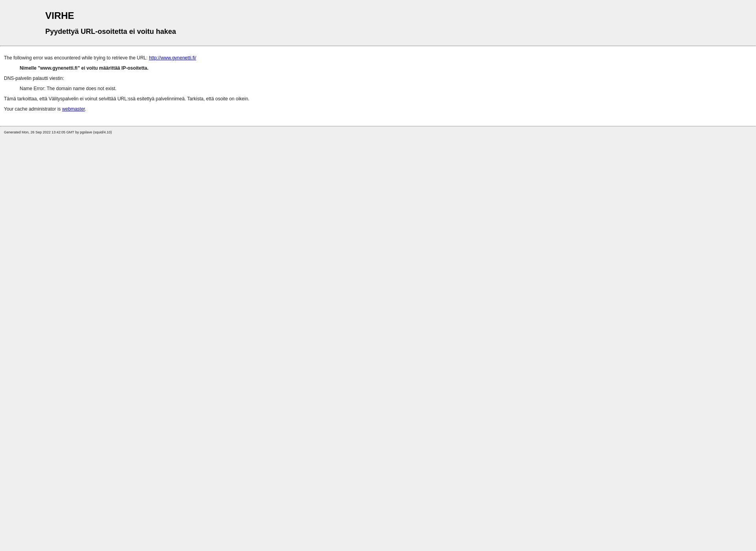Click the DNS-palvelin error message

33,78
